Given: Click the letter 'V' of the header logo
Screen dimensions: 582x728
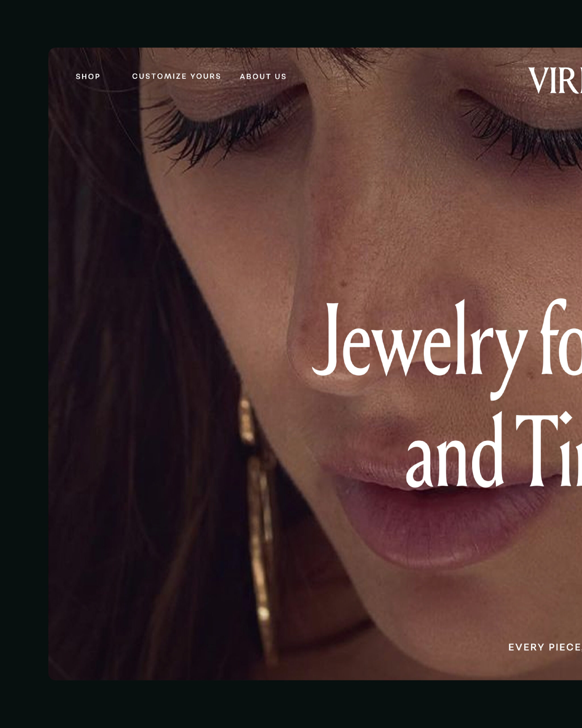Looking at the screenshot, I should coord(539,80).
